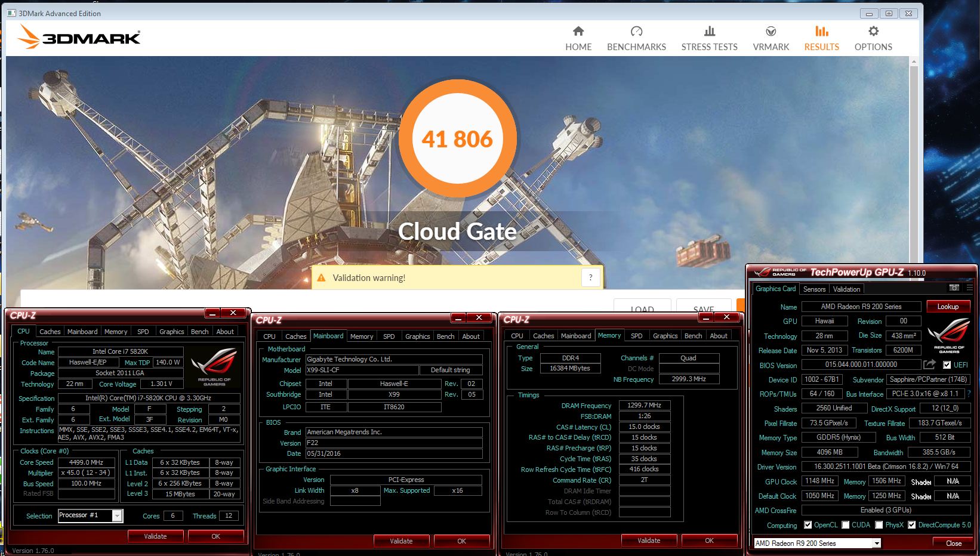Viewport: 980px width, 556px height.
Task: Click the BIOS export share icon in GPU-Z
Action: [x=929, y=365]
